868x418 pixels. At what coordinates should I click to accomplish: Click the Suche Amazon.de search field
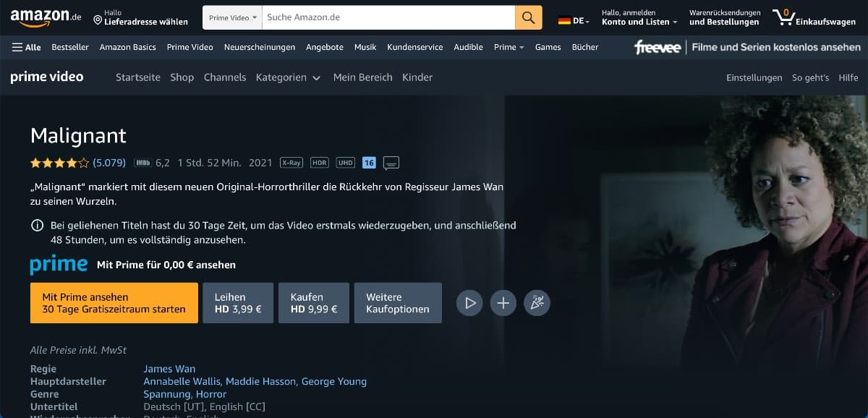[x=388, y=17]
